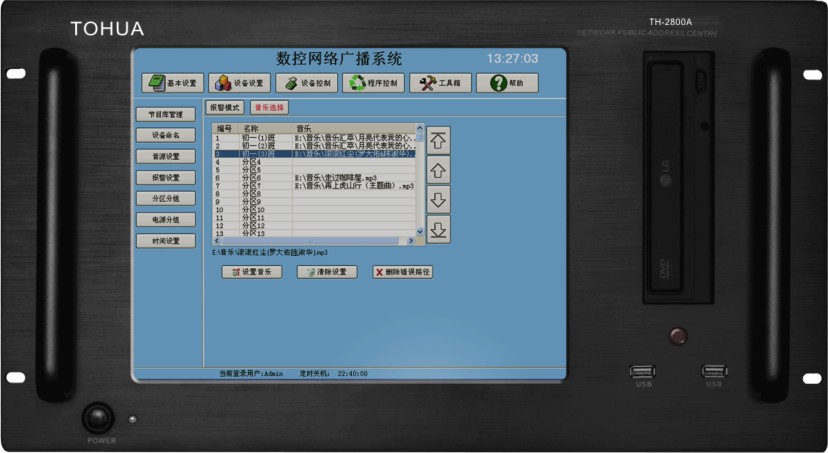Move the selected row to the top of the list

coord(438,140)
